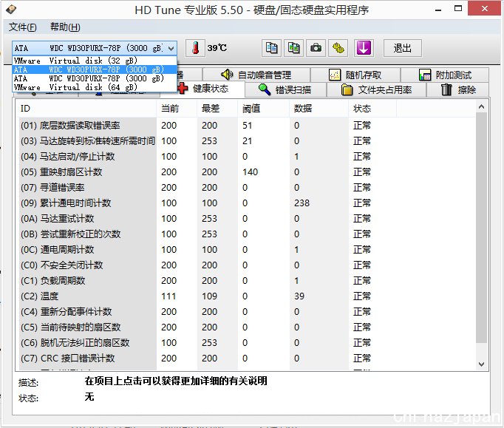Viewport: 504px width, 428px height.
Task: Select the (05) 重映射扇区计数 row
Action: 246,172
